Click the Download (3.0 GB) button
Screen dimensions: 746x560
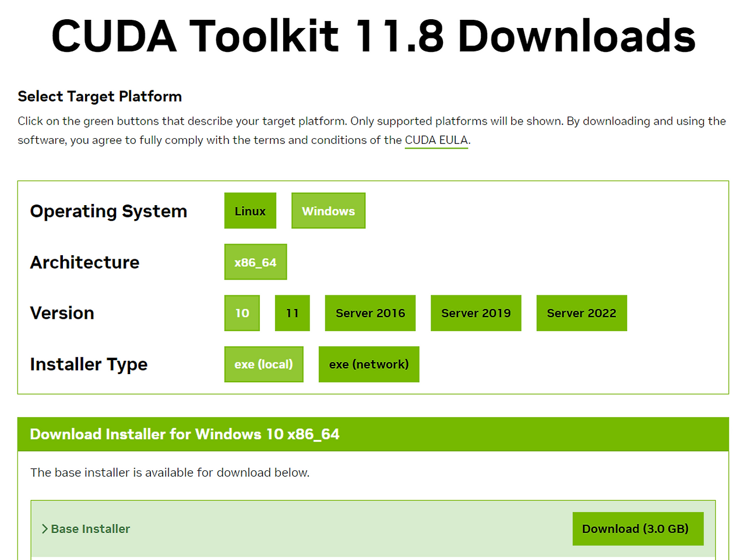pos(638,529)
